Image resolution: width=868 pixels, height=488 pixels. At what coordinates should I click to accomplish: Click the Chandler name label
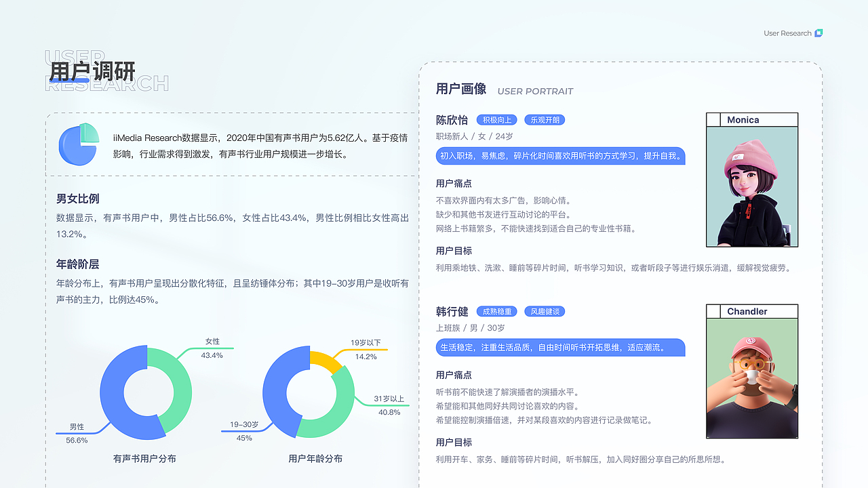click(747, 312)
